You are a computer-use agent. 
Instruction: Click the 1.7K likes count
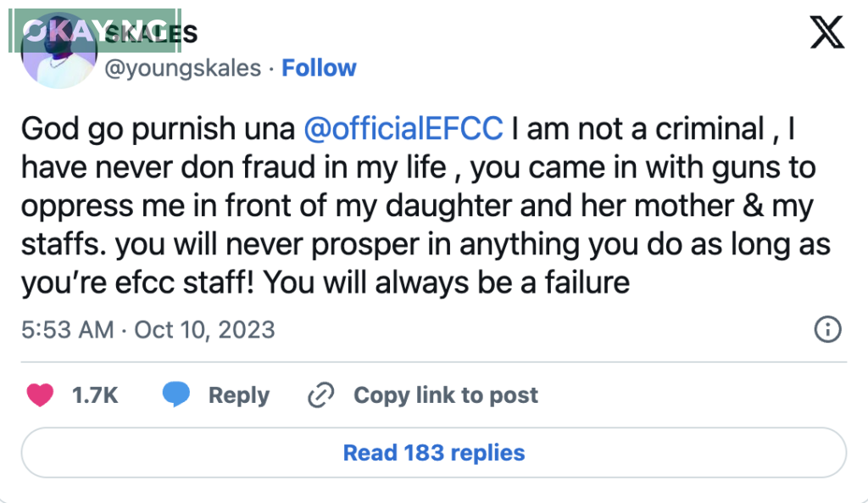[x=95, y=394]
